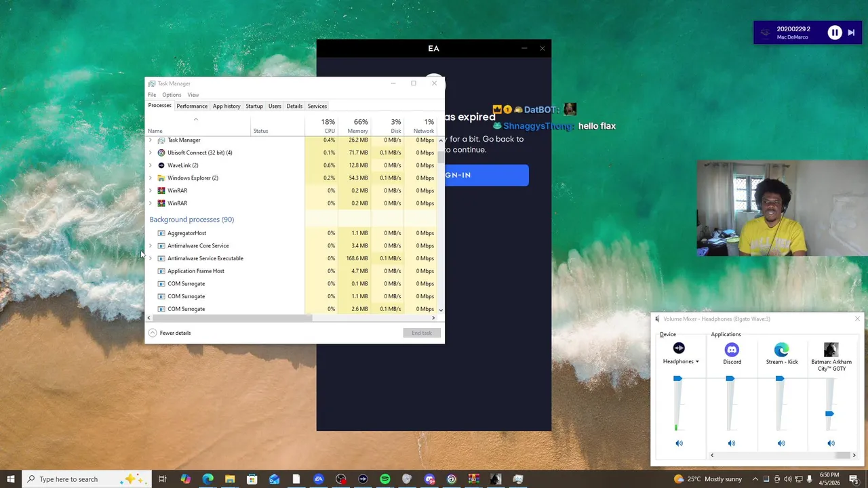Viewport: 868px width, 488px height.
Task: Open Task View from the taskbar
Action: coord(163,479)
